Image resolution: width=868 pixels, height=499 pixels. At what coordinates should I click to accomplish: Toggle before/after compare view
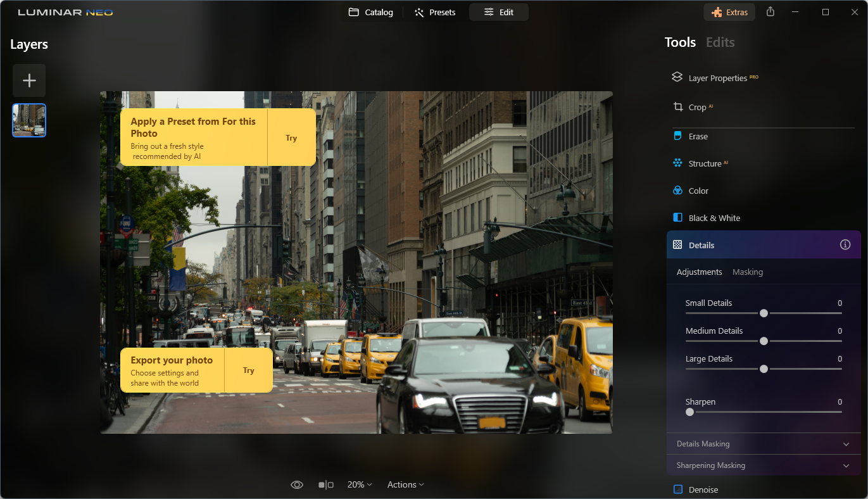325,484
